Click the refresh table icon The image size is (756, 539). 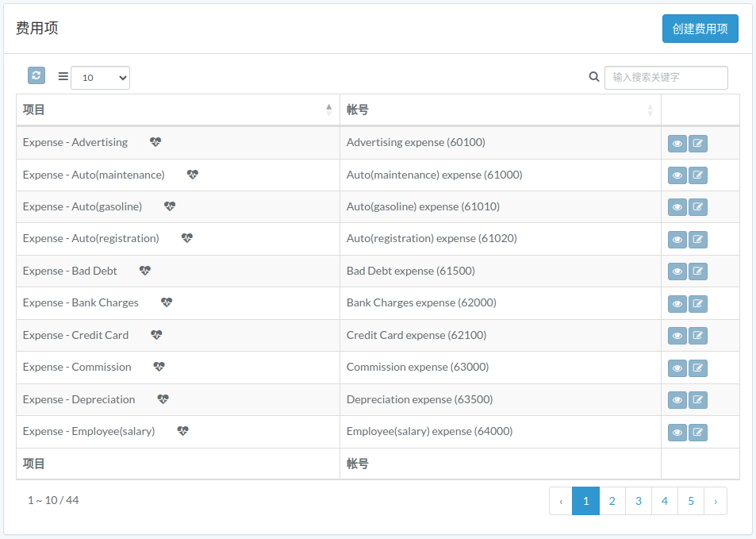click(x=36, y=75)
